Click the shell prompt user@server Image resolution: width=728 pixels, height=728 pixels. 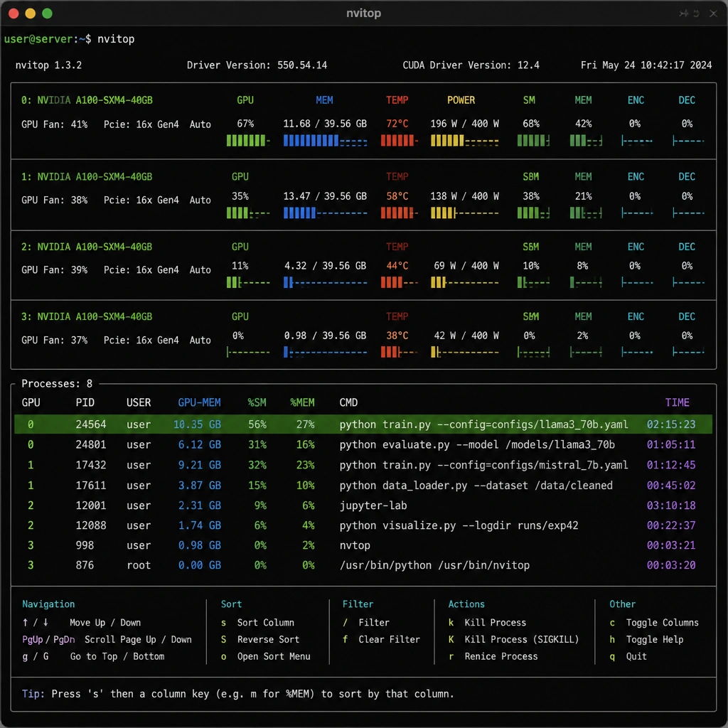click(x=38, y=39)
